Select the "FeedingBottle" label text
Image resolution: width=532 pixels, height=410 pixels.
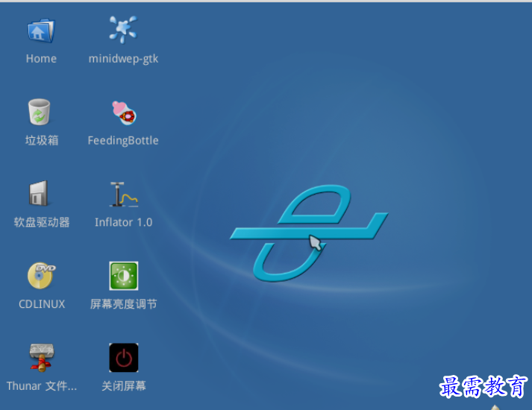point(123,141)
